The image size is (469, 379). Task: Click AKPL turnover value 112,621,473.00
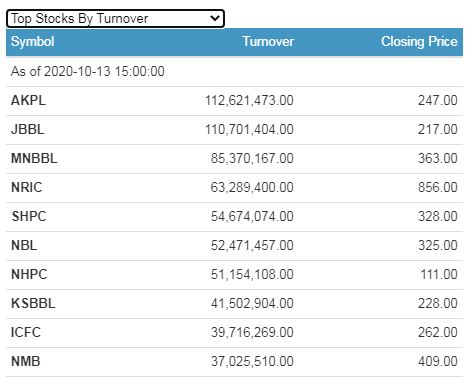(249, 100)
